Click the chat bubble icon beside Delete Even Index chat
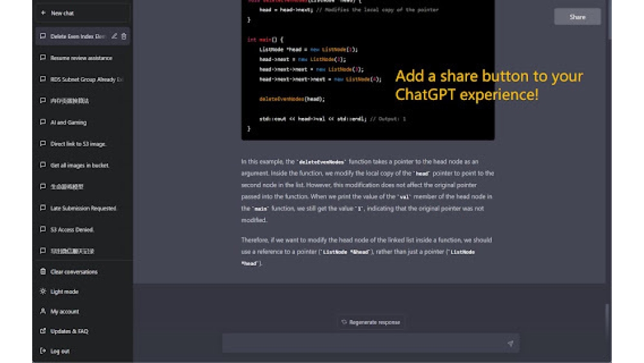The height and width of the screenshot is (363, 644). 43,36
